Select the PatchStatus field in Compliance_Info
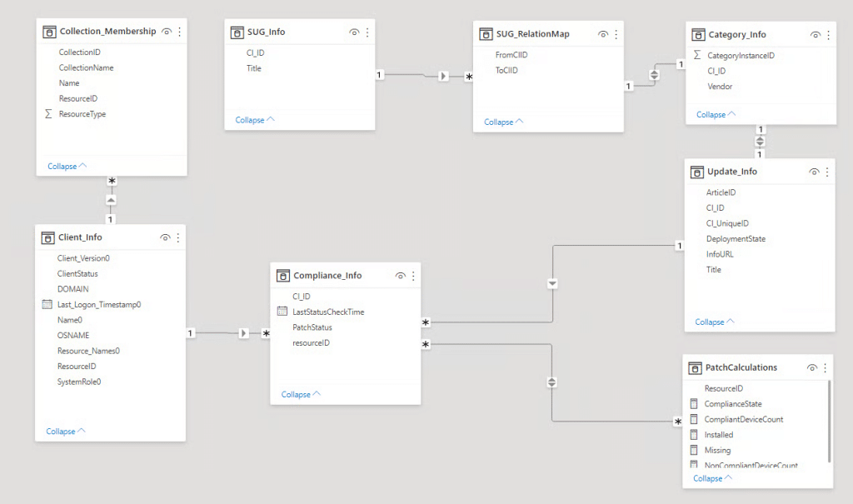 click(x=312, y=327)
